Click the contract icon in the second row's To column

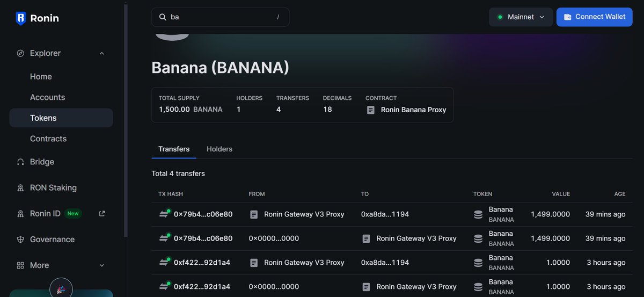click(x=367, y=238)
